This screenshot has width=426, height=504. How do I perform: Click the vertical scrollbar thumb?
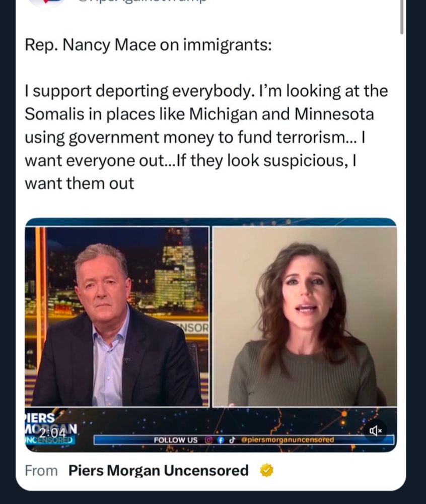(x=402, y=17)
